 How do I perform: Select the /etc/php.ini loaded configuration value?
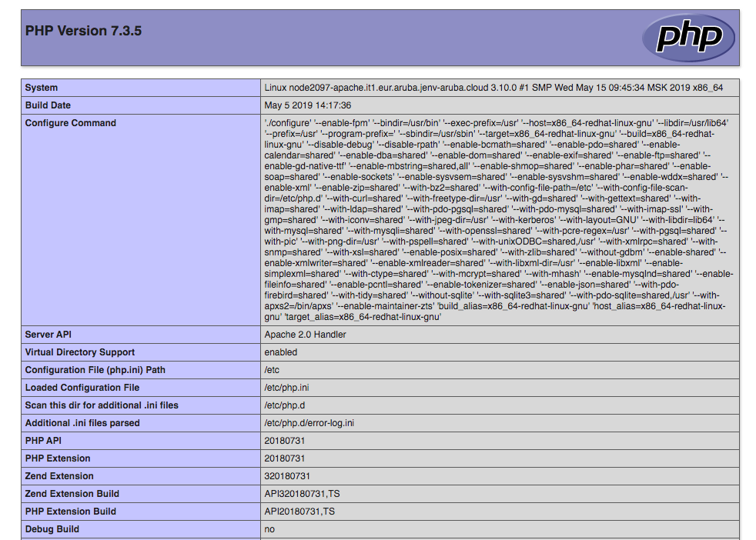(x=286, y=387)
